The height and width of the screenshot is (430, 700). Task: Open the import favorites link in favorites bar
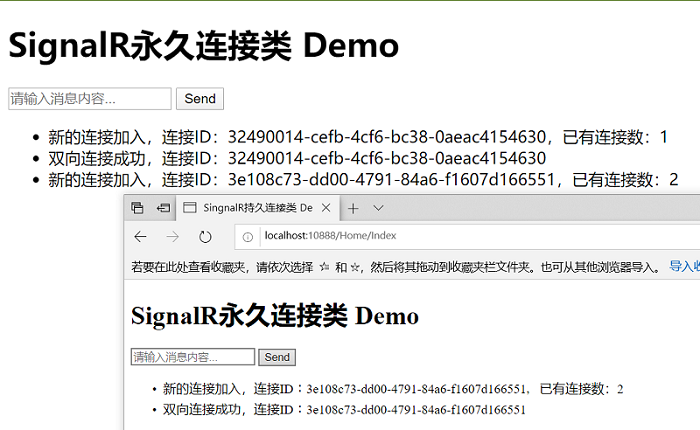point(684,267)
